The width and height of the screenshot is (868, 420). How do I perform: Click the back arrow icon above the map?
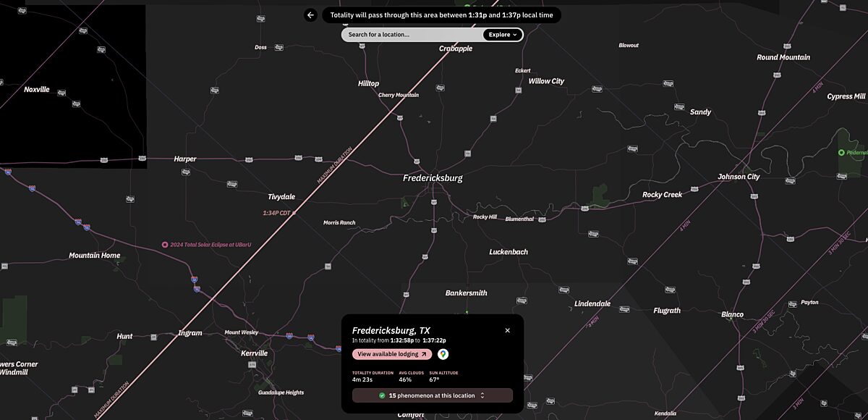(x=310, y=14)
